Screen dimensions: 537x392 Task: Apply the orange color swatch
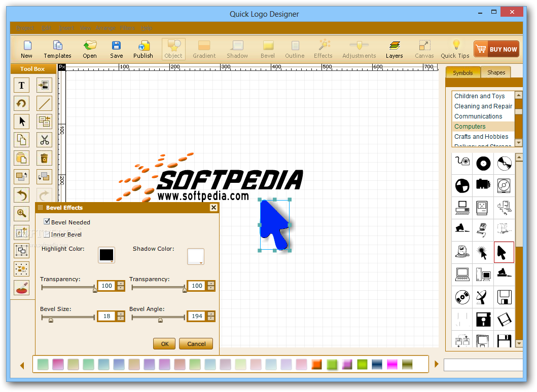[317, 365]
